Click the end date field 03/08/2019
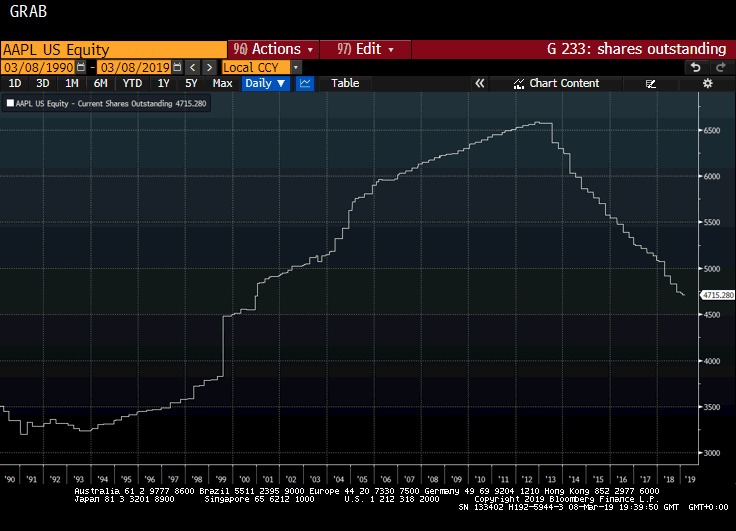Image resolution: width=736 pixels, height=531 pixels. 135,67
